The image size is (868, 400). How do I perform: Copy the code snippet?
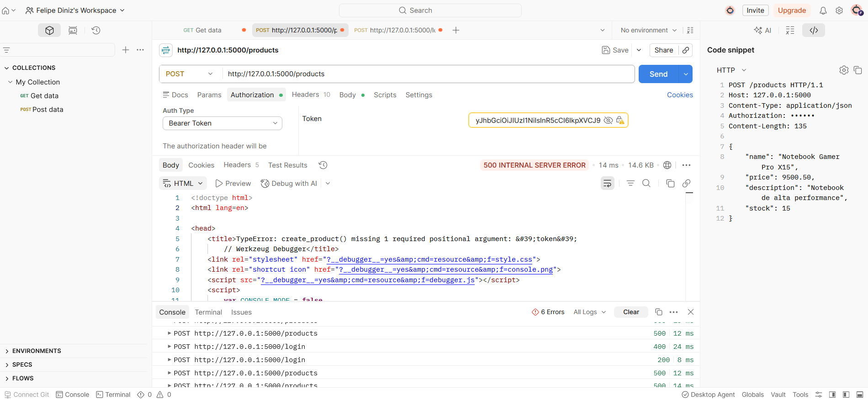858,70
